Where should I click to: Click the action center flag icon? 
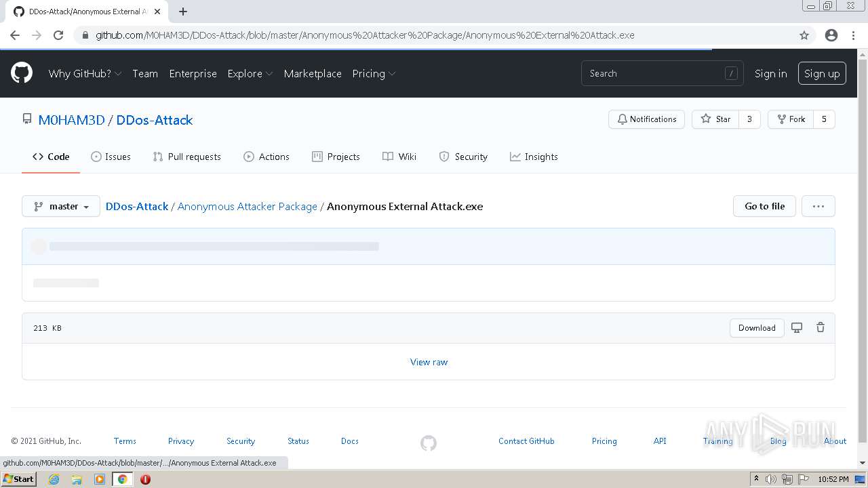click(804, 479)
